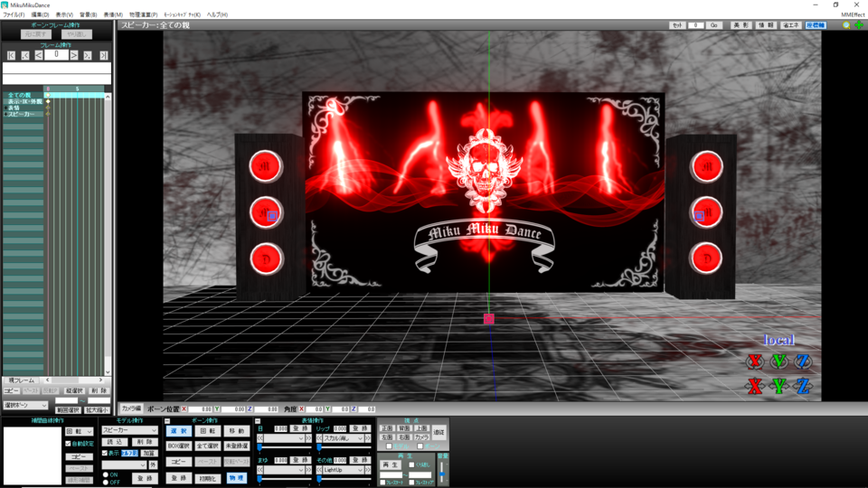Click previous eye morph arrow

260,438
